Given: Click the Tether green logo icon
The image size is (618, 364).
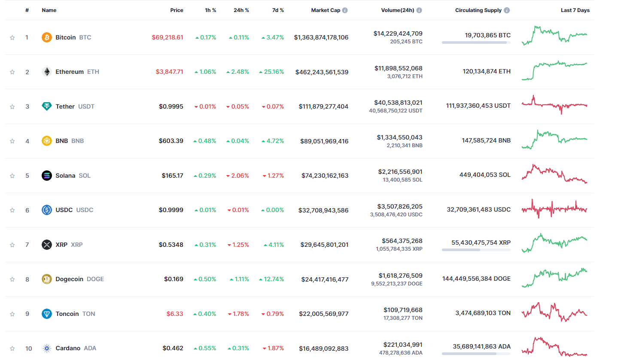Looking at the screenshot, I should (x=47, y=106).
